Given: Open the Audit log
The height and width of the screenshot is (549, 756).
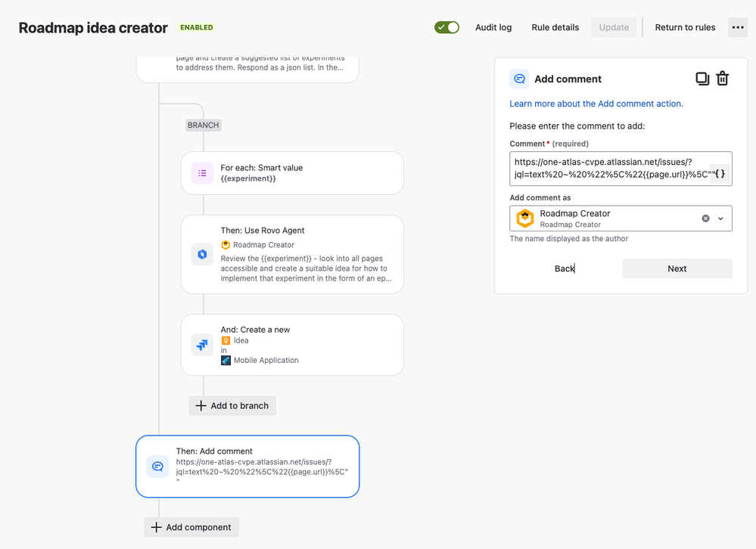Looking at the screenshot, I should point(493,27).
